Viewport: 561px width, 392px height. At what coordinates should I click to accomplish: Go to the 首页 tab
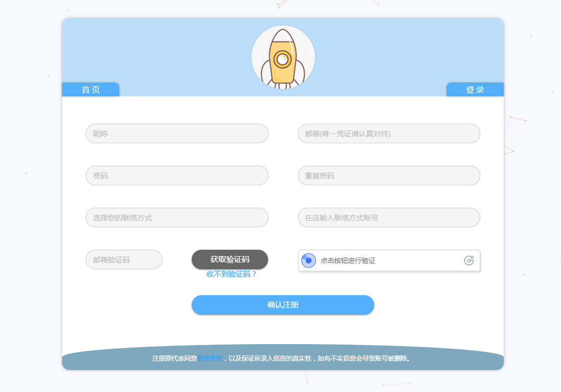(90, 90)
